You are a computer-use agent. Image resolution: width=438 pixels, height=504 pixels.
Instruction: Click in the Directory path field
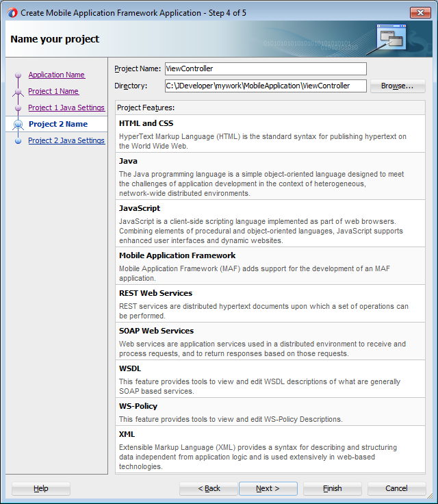(x=266, y=86)
